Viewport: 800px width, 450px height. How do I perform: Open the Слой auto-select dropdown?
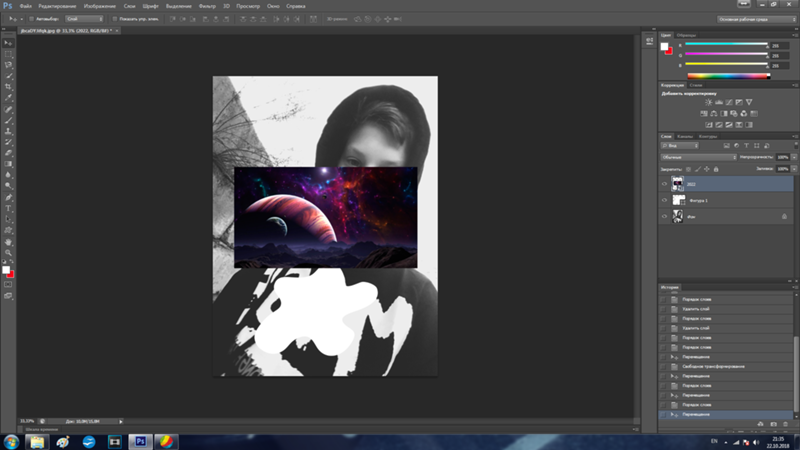(x=84, y=19)
